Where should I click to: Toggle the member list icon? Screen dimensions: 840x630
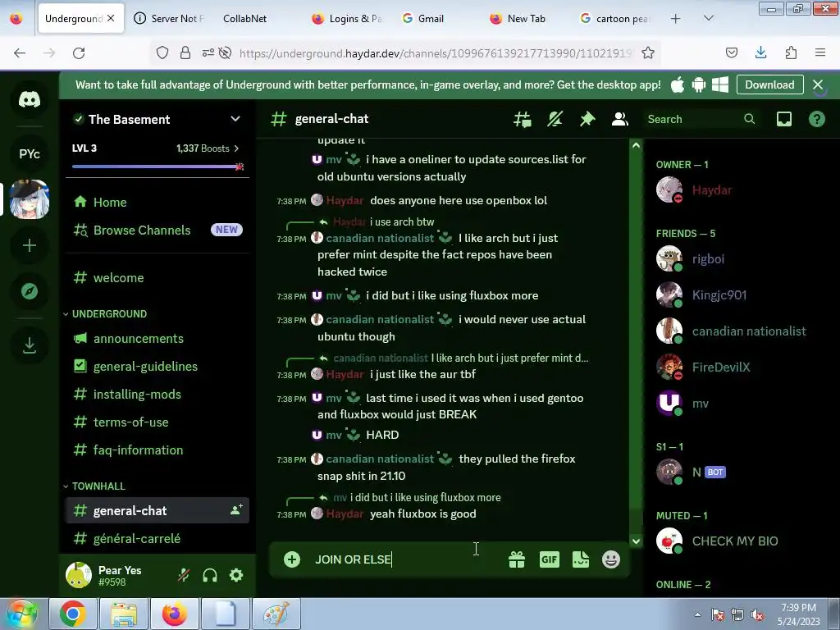click(620, 119)
